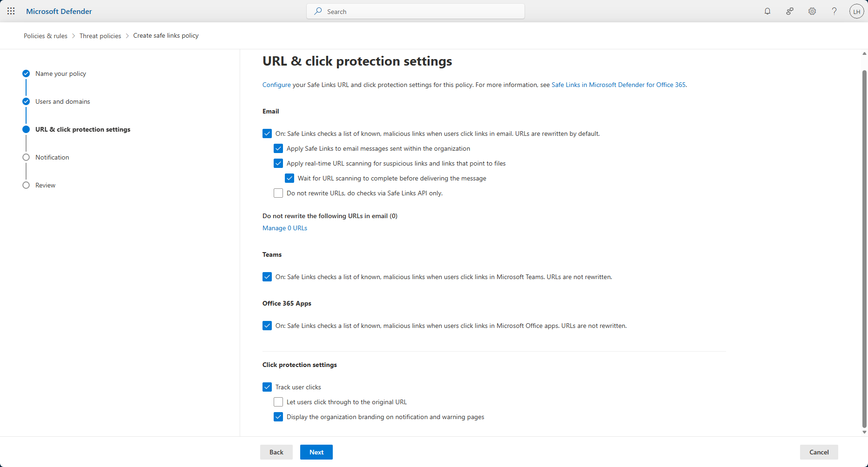Open the app launcher waffle icon
Viewport: 868px width, 467px height.
pos(11,11)
